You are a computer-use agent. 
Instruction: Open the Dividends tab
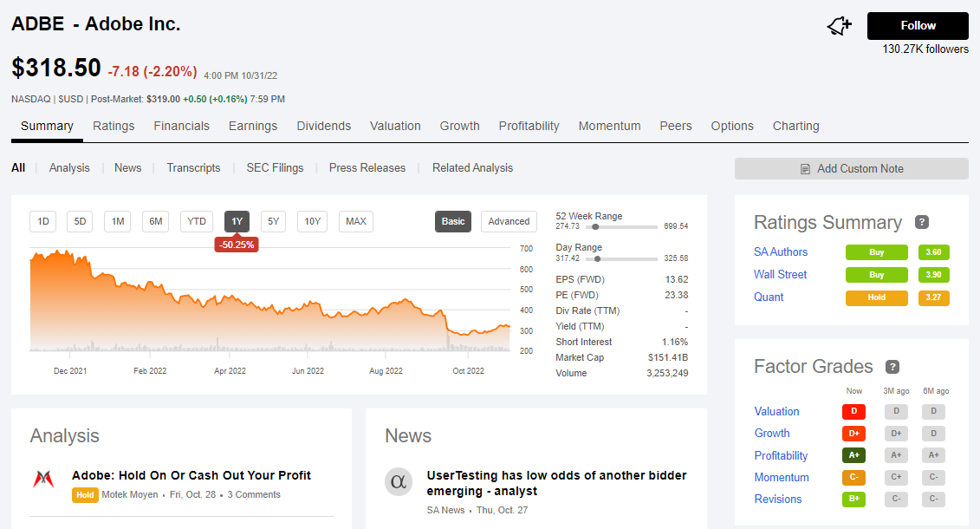(323, 126)
